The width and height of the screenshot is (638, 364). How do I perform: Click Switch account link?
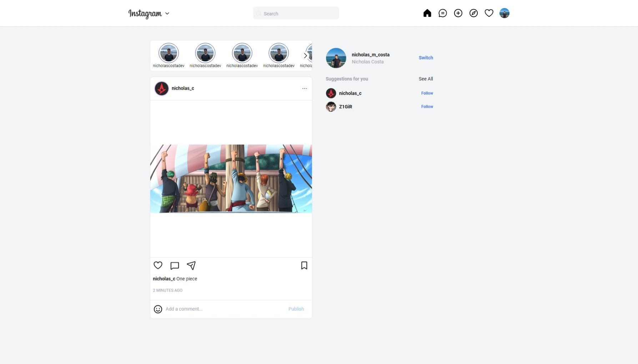click(426, 58)
